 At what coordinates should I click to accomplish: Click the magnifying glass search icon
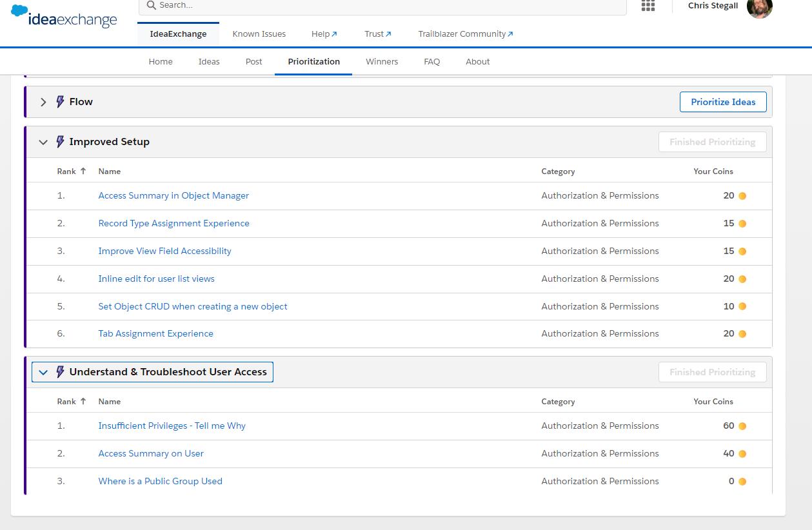(x=151, y=5)
